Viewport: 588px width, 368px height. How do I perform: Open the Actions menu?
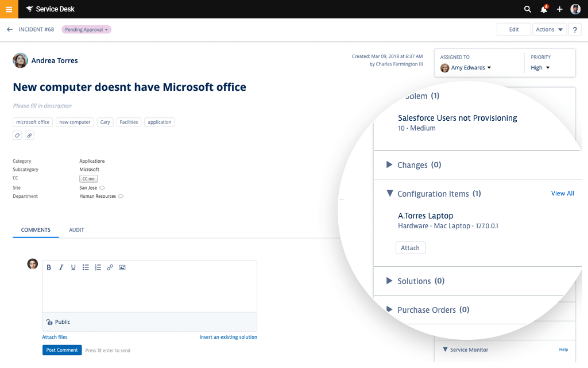tap(549, 29)
